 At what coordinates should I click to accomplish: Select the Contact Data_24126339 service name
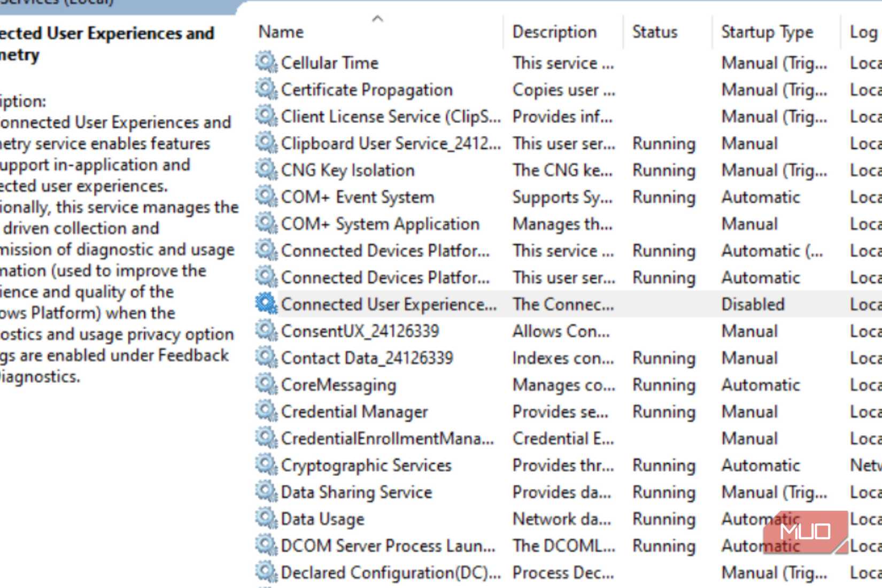(x=367, y=358)
